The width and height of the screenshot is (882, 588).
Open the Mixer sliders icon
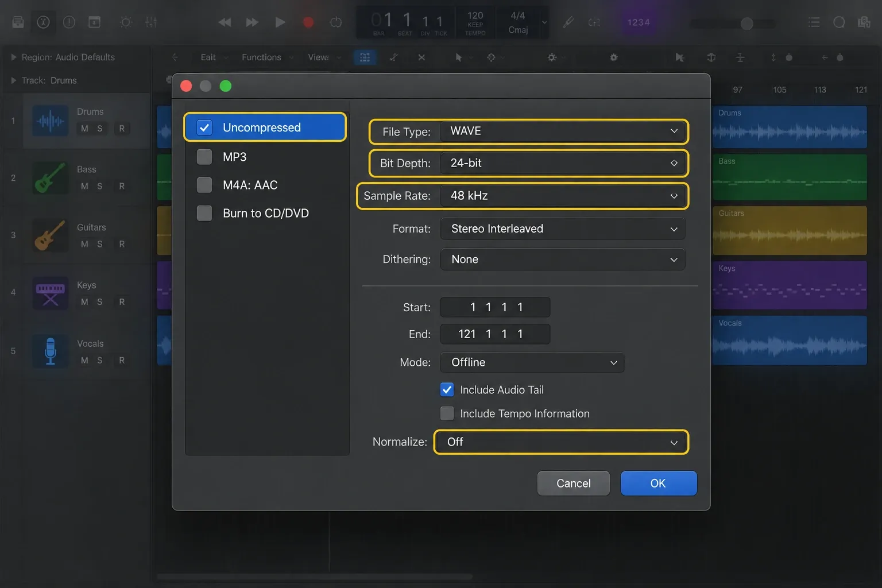tap(151, 22)
